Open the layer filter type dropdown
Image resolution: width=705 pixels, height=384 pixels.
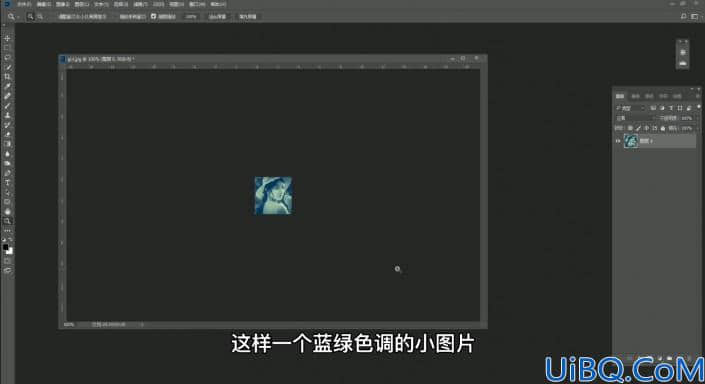(630, 108)
